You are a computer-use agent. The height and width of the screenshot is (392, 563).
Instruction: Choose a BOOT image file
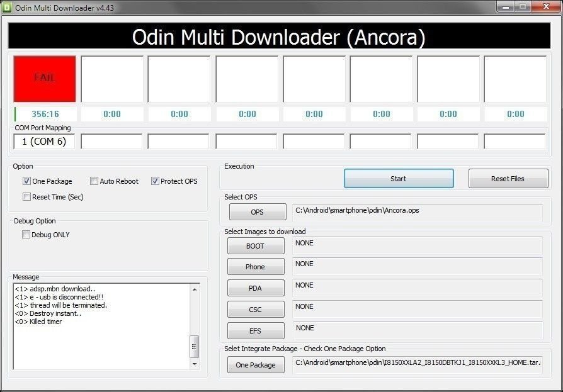pos(255,246)
